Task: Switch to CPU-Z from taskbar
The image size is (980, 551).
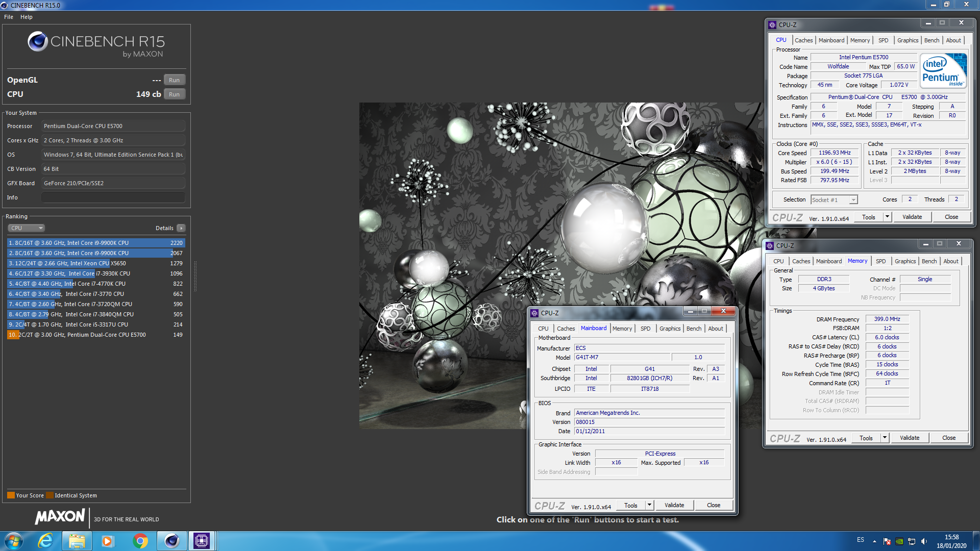Action: click(x=202, y=541)
